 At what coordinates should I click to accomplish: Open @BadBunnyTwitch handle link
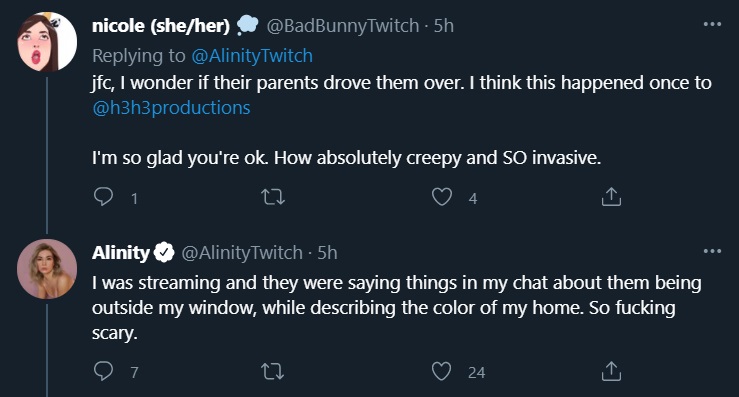click(x=343, y=25)
